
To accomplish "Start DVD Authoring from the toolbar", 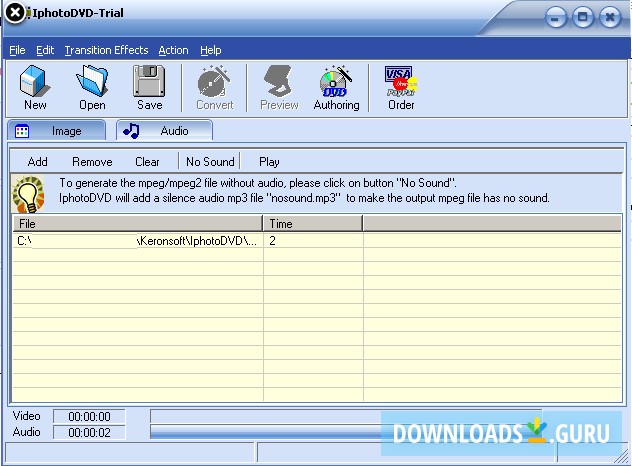I will (336, 87).
